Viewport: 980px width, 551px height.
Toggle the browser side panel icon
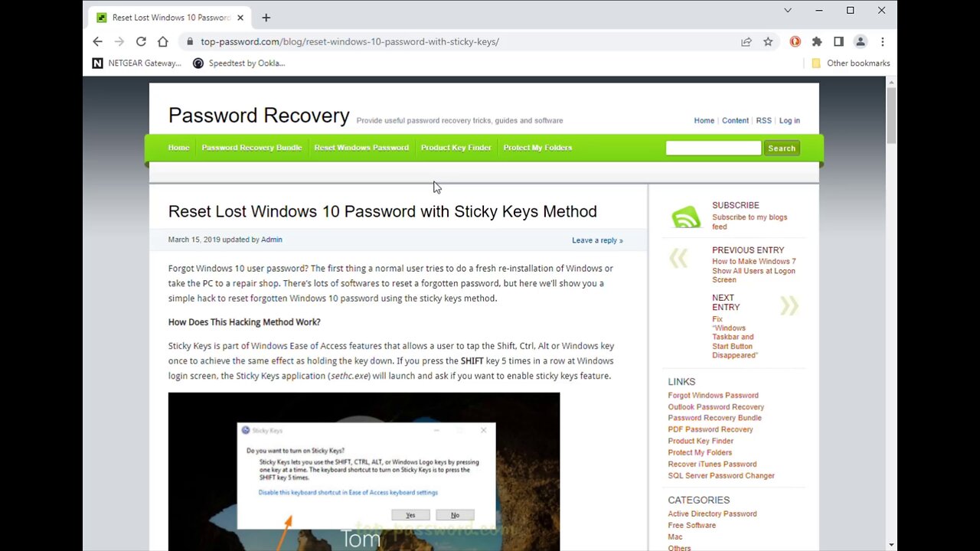pyautogui.click(x=838, y=42)
